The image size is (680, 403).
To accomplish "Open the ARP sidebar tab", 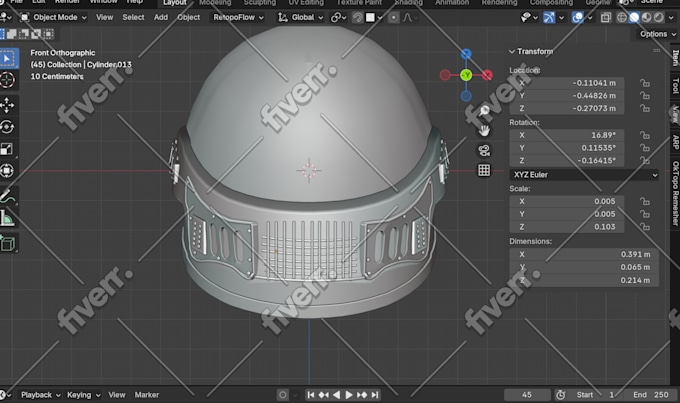I will 675,142.
